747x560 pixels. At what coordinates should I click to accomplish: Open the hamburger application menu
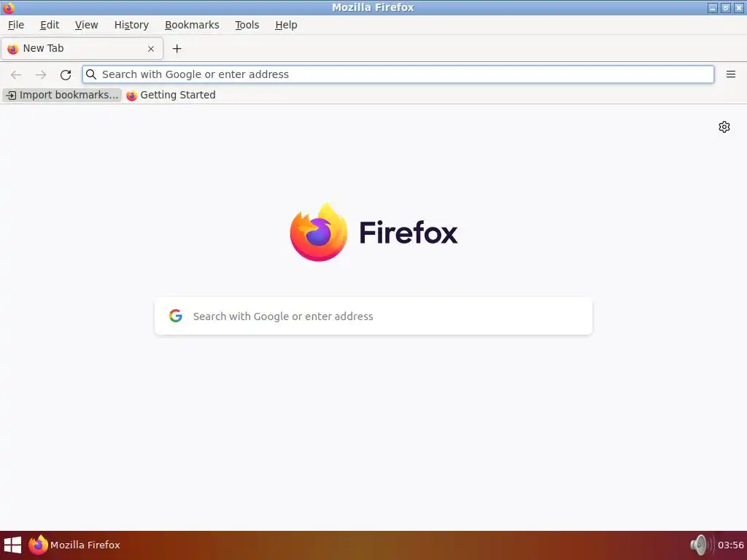point(731,74)
